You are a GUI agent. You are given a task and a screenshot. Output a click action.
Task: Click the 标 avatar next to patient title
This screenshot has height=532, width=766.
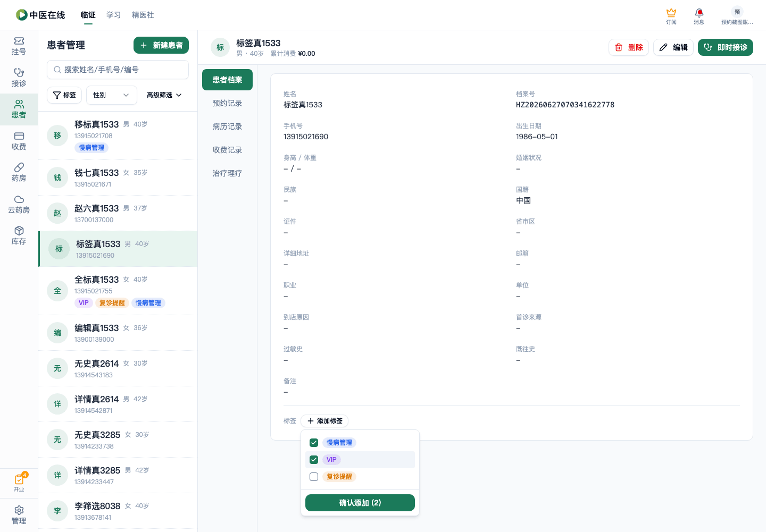click(220, 47)
